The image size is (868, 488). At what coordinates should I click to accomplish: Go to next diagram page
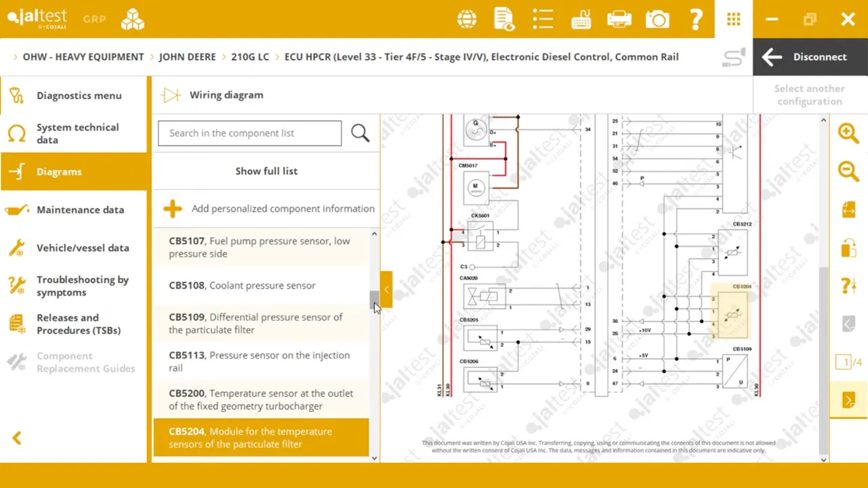(x=848, y=401)
